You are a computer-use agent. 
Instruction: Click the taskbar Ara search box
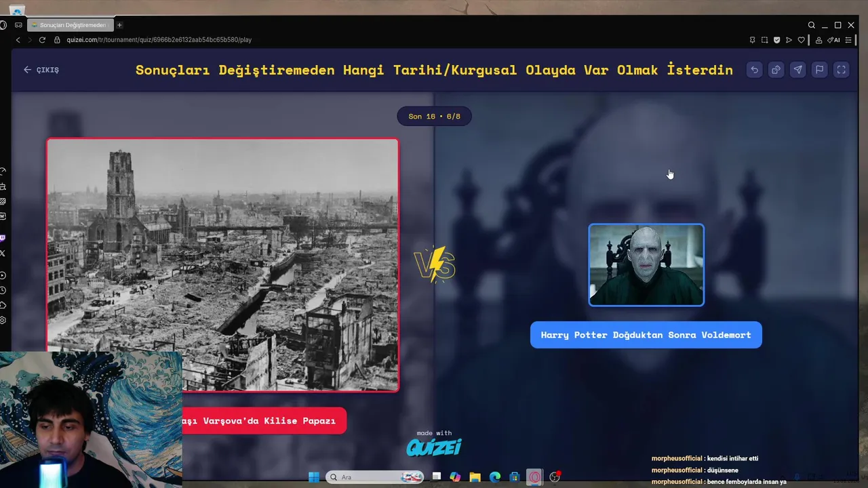pos(375,477)
